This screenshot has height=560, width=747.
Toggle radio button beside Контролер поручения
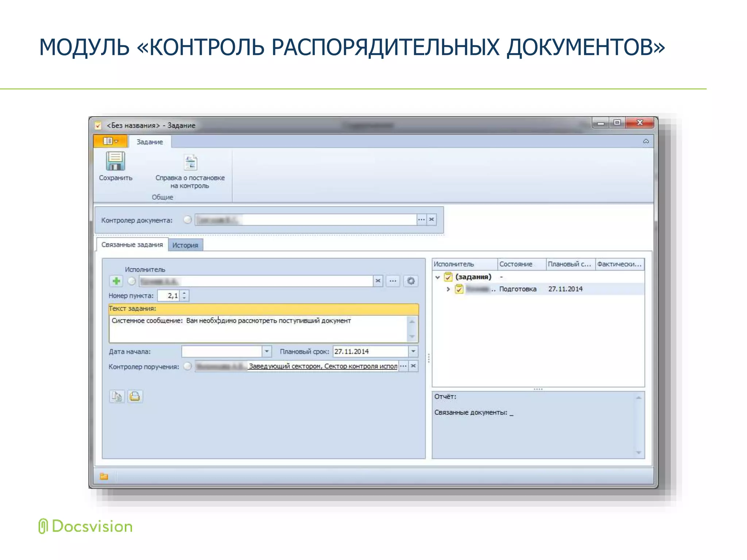187,366
